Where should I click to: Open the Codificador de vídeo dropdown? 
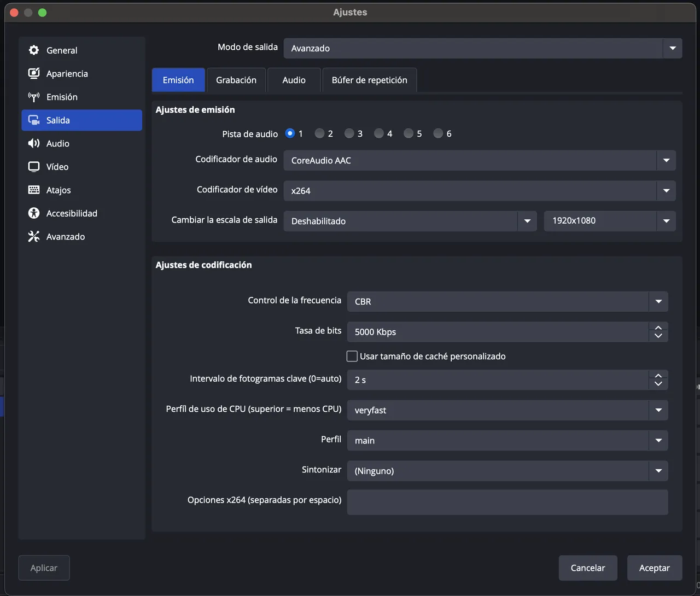tap(480, 191)
